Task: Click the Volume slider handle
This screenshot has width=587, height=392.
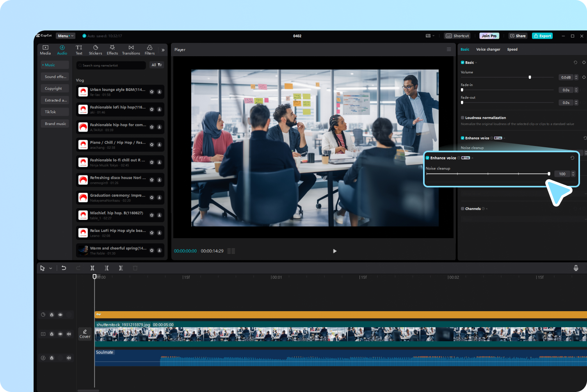Action: [530, 77]
